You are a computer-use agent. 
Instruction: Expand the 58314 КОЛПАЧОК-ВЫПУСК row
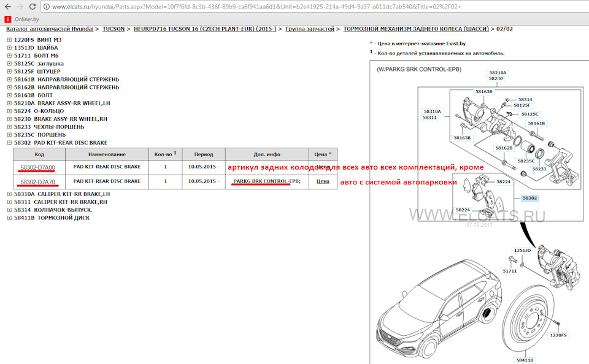(x=9, y=210)
